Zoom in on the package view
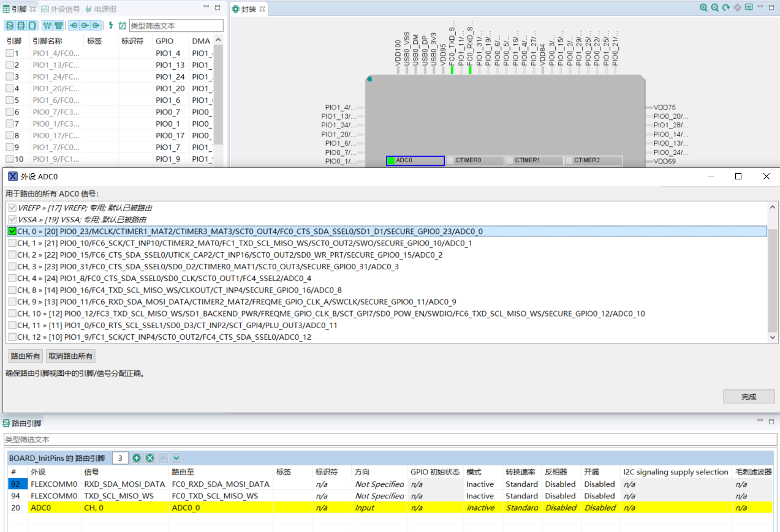Image resolution: width=780 pixels, height=532 pixels. (x=703, y=8)
